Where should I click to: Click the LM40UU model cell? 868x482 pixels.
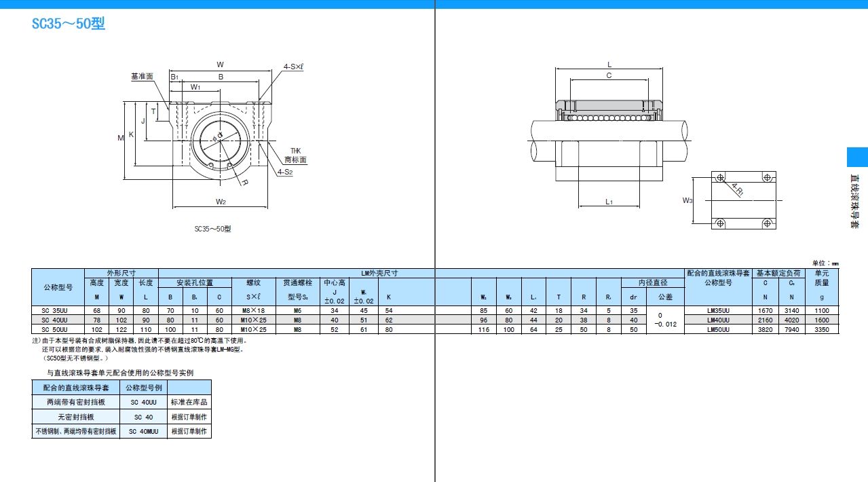(718, 320)
